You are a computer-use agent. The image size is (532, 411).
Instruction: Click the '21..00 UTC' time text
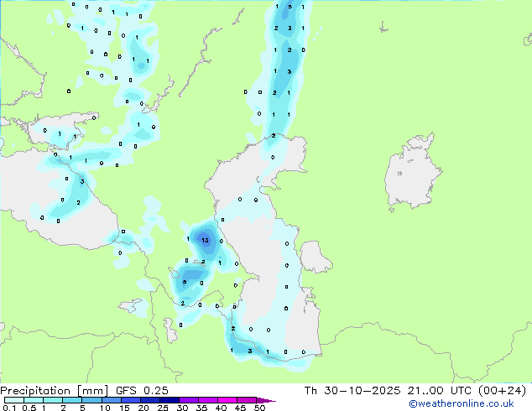pos(440,391)
